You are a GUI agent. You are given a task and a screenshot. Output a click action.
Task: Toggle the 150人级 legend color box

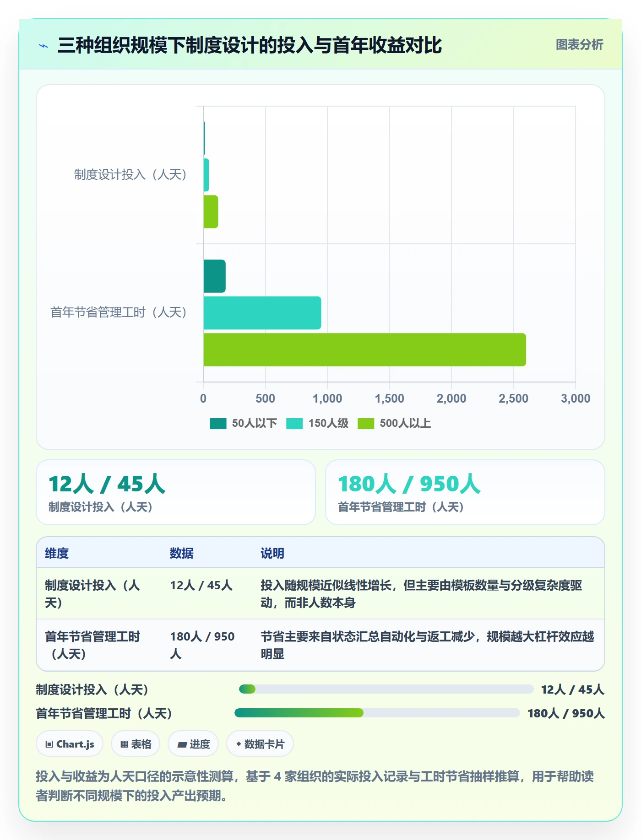coord(294,424)
